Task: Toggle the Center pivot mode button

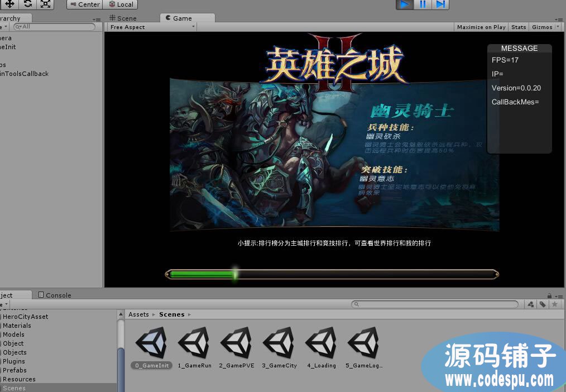Action: point(85,4)
